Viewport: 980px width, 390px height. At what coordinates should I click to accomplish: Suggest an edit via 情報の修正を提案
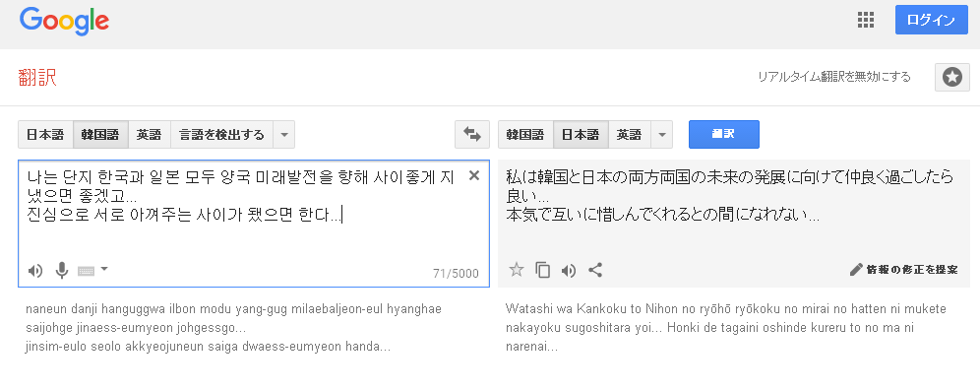[x=904, y=270]
